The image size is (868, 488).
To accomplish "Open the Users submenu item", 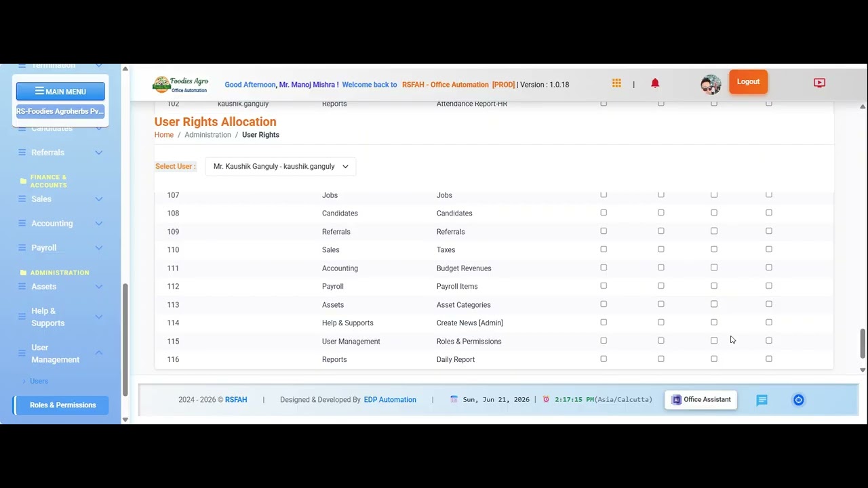I will (x=39, y=381).
